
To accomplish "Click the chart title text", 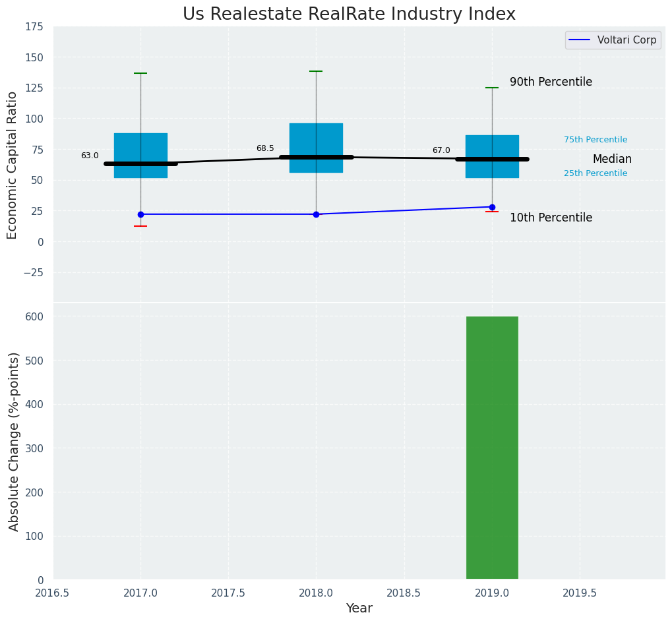I will [349, 15].
